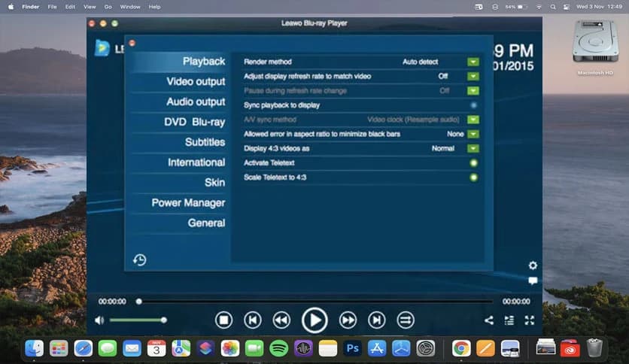Reset settings with the restore clock icon
Image resolution: width=629 pixels, height=364 pixels.
point(140,259)
